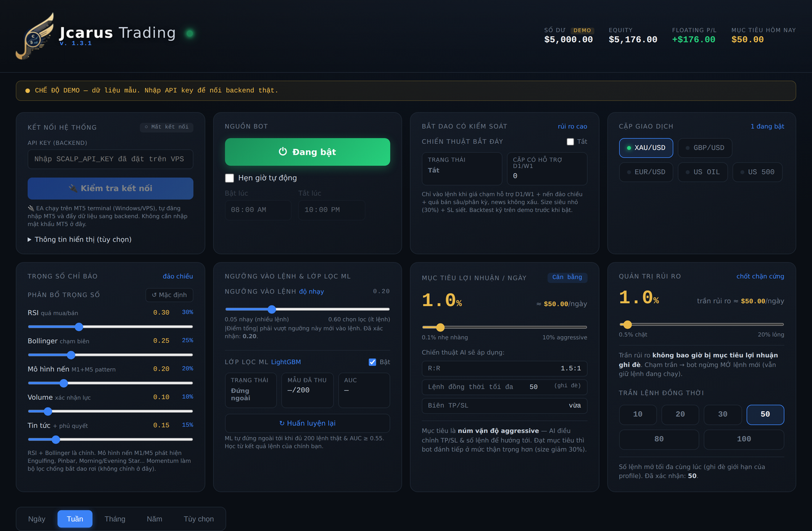Click the Huấn luyện lại button
Image resolution: width=812 pixels, height=531 pixels.
(x=307, y=423)
